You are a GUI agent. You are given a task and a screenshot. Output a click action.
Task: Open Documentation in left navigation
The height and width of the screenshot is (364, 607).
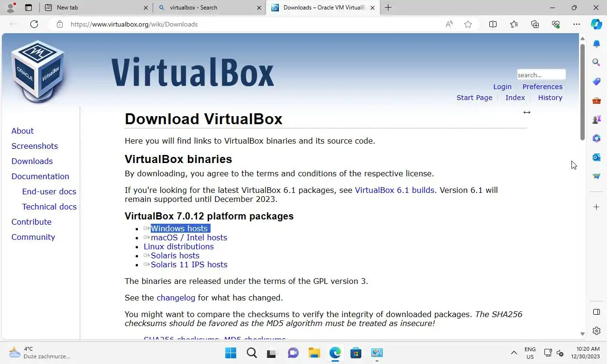pyautogui.click(x=40, y=176)
